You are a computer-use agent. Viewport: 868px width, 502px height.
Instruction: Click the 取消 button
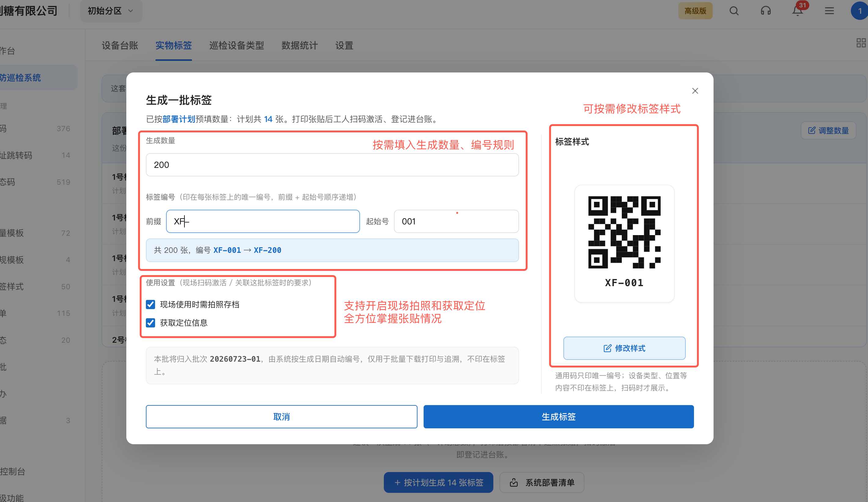click(281, 417)
